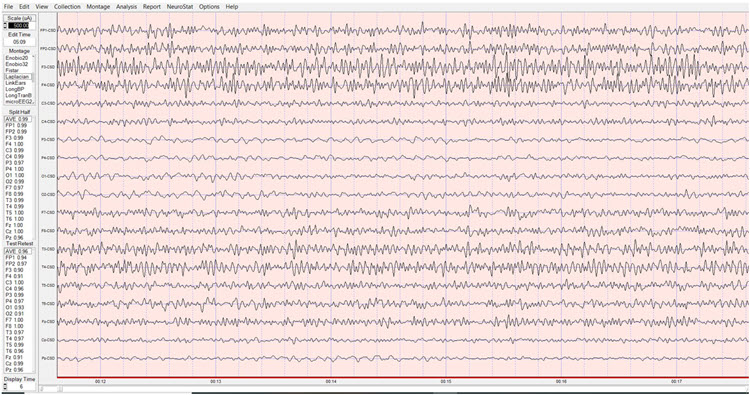Click the Pz-CSD channel label
750x395 pixels.
point(49,358)
